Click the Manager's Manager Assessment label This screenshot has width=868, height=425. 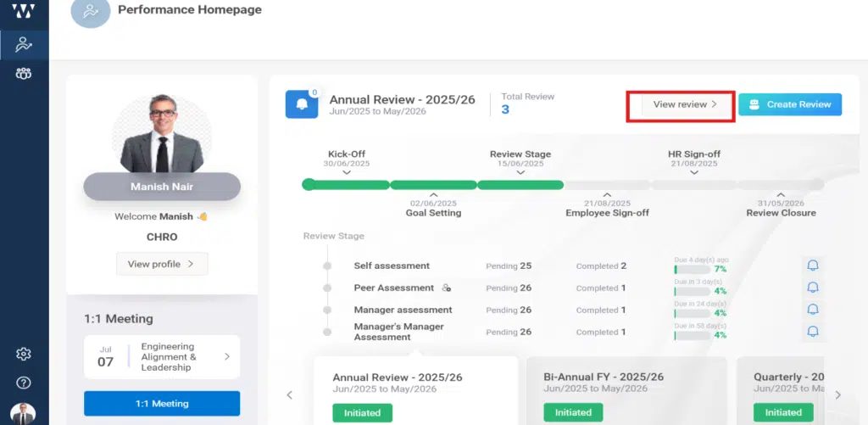pyautogui.click(x=398, y=332)
